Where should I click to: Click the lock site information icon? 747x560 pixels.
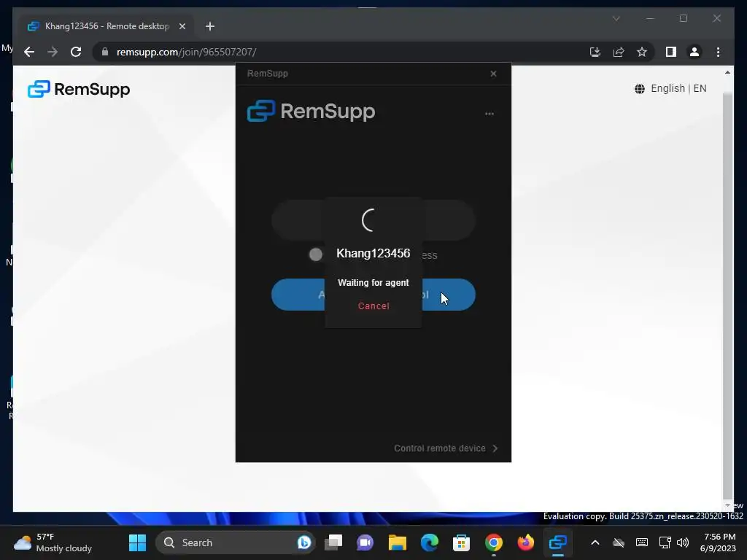105,52
